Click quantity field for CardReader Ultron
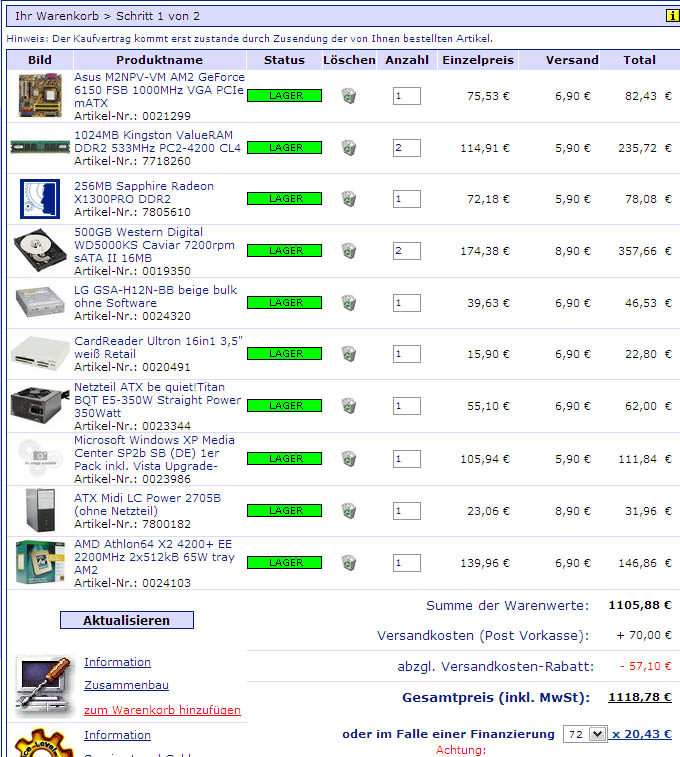Image resolution: width=680 pixels, height=757 pixels. click(407, 354)
